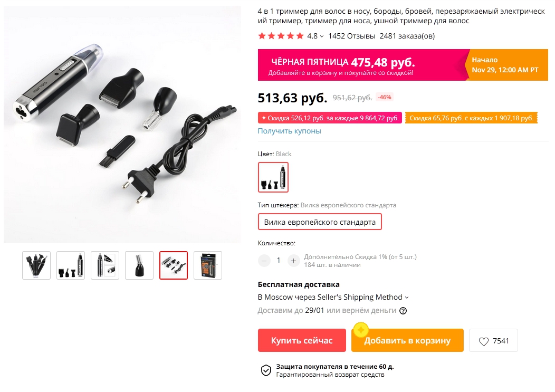Open the 1452 Отзывы reviews link
Viewport: 555px width, 392px height.
351,36
